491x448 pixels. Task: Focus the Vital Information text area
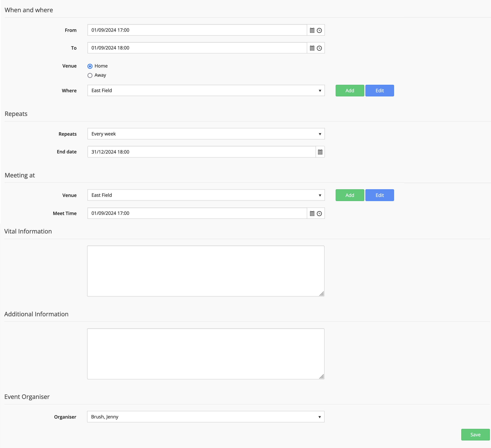tap(206, 271)
